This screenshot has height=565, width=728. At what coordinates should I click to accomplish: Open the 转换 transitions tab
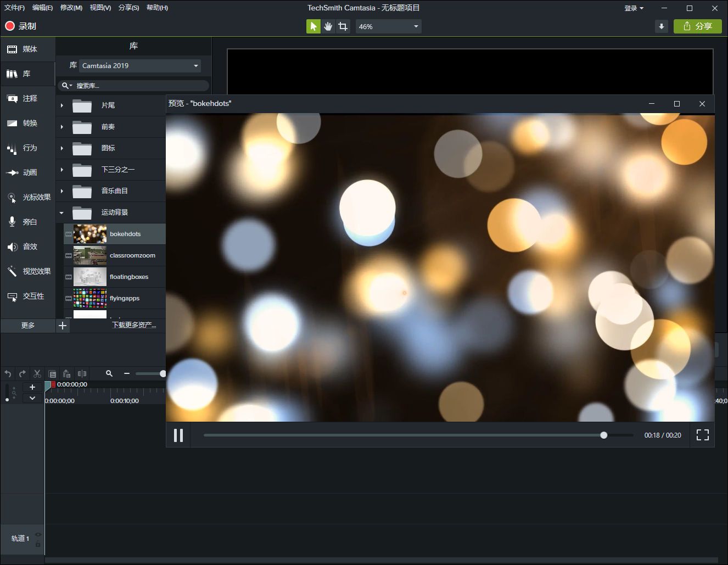(27, 123)
